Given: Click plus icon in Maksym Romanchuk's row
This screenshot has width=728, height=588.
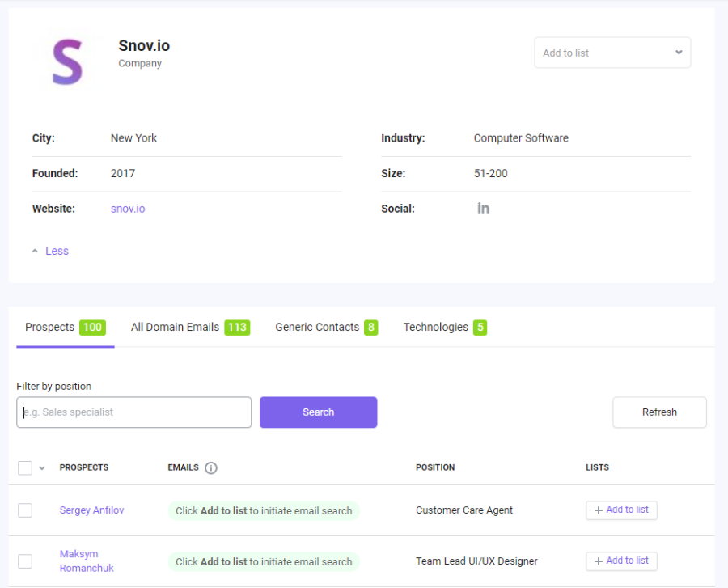Looking at the screenshot, I should point(599,561).
